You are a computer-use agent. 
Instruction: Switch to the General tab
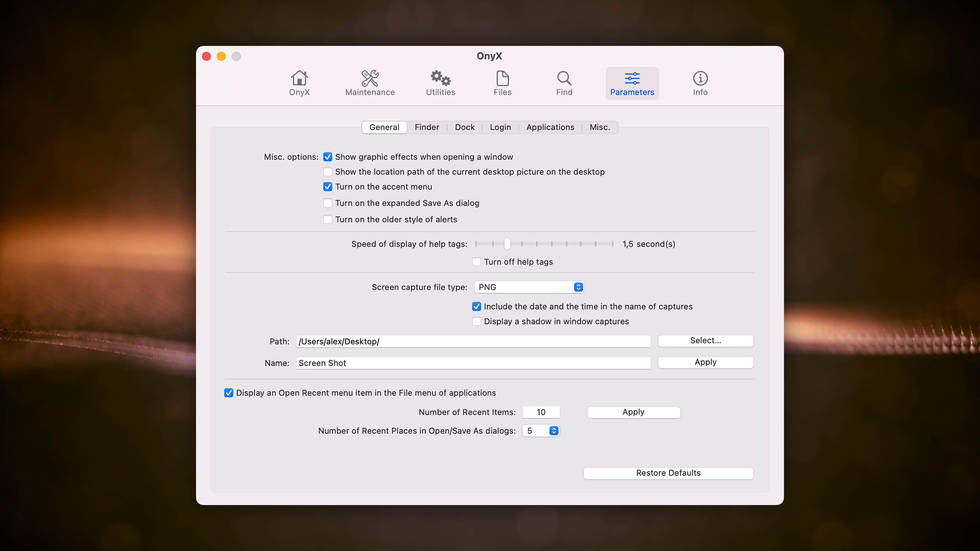[384, 127]
